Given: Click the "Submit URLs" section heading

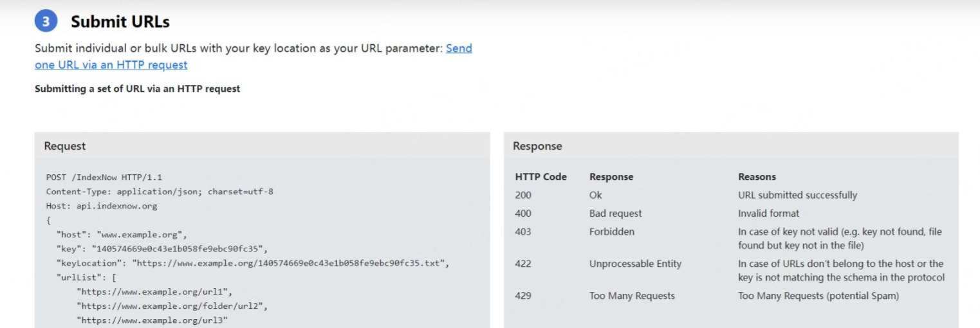Looking at the screenshot, I should (120, 22).
